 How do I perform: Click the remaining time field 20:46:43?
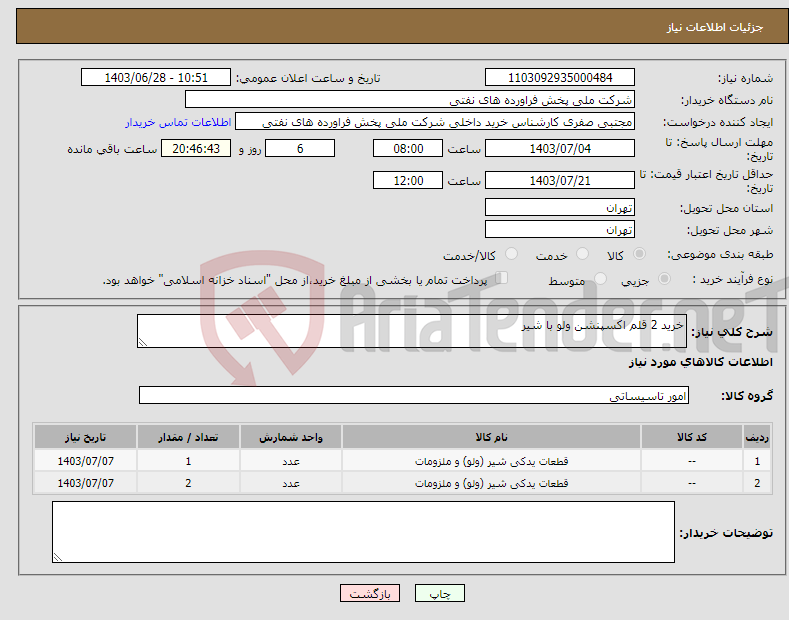[x=196, y=148]
